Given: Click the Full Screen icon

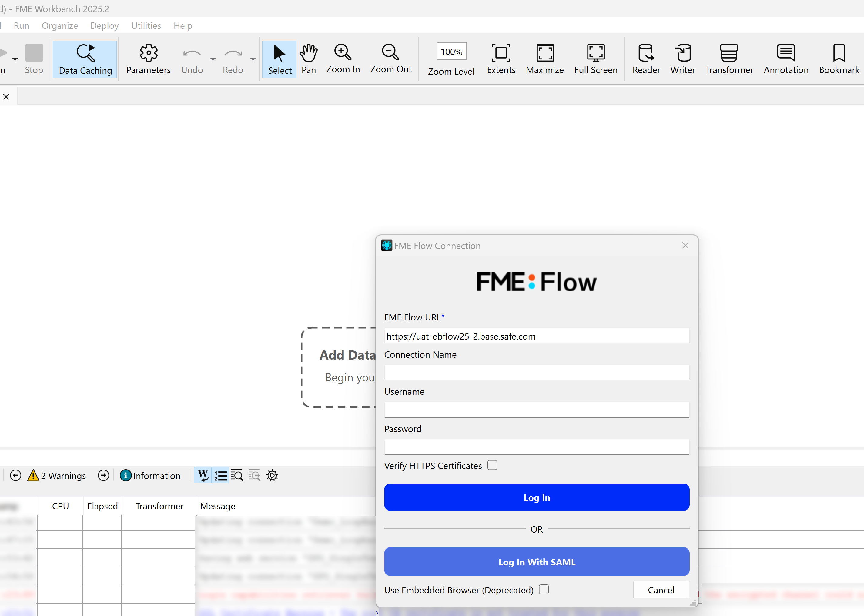Looking at the screenshot, I should tap(596, 59).
